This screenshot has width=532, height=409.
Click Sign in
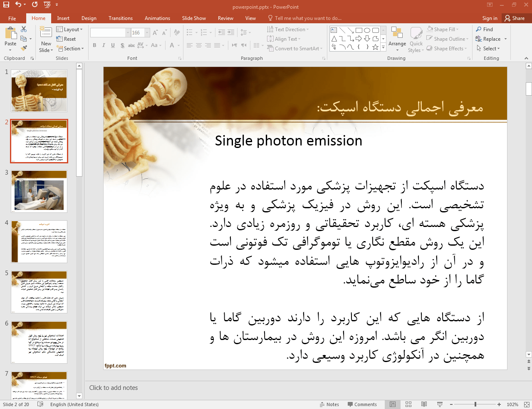click(490, 18)
